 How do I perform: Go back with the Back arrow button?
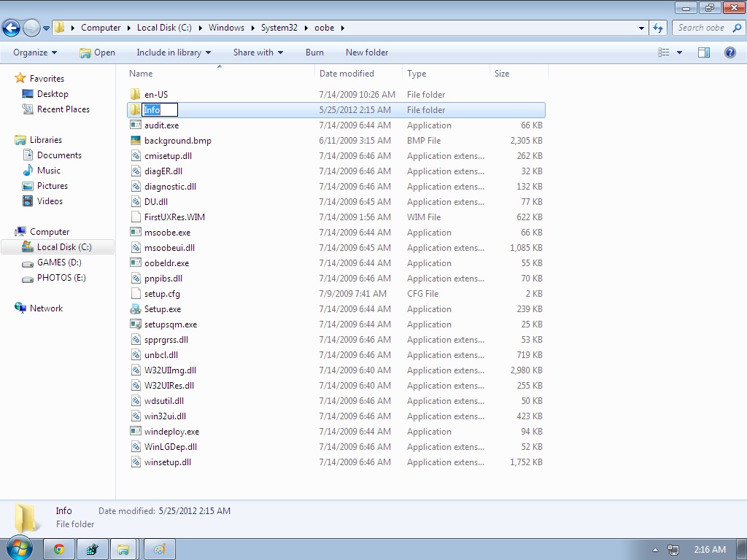[12, 28]
